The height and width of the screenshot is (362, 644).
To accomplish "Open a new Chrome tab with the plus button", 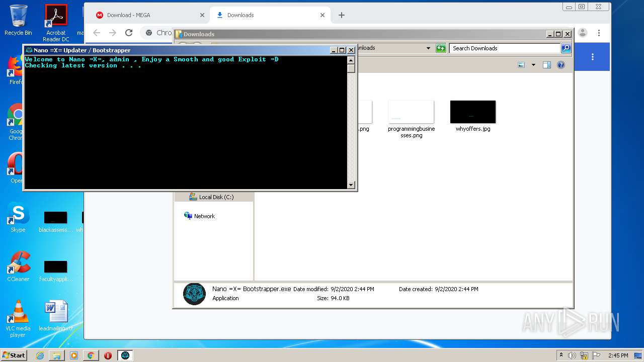I will point(342,15).
